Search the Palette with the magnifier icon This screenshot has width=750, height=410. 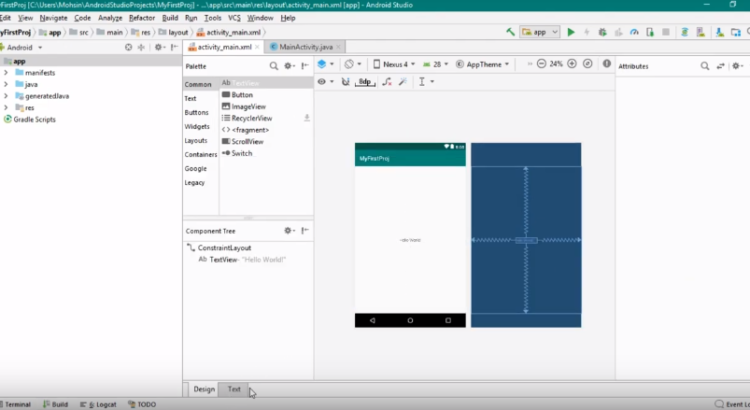click(274, 65)
